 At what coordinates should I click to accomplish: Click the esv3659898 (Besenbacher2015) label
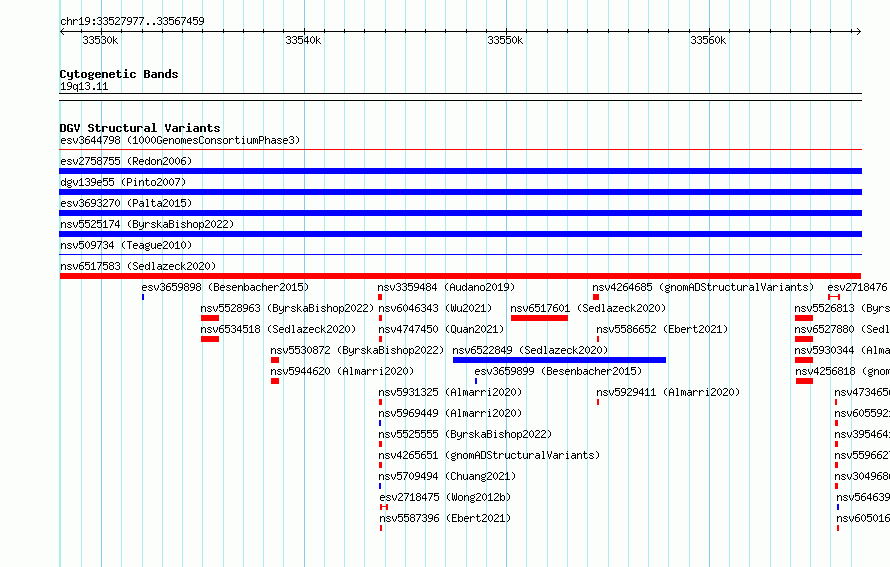coord(225,287)
